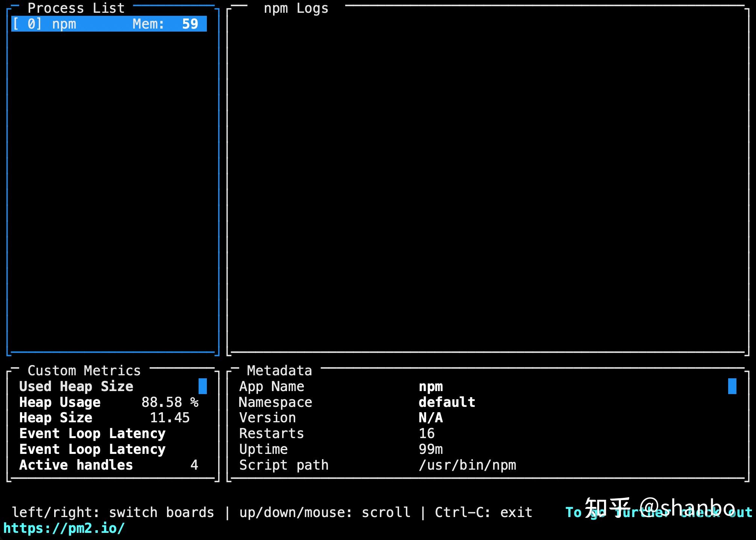
Task: Click the Version N/A value
Action: tap(431, 418)
